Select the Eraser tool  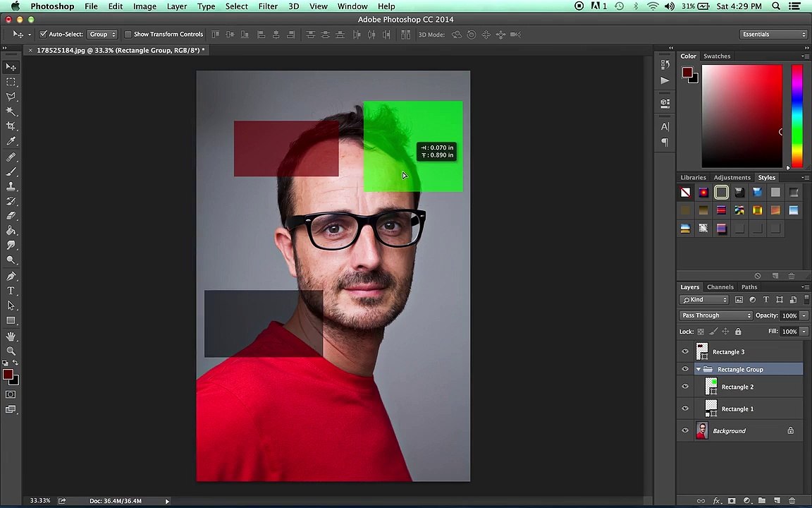coord(11,216)
